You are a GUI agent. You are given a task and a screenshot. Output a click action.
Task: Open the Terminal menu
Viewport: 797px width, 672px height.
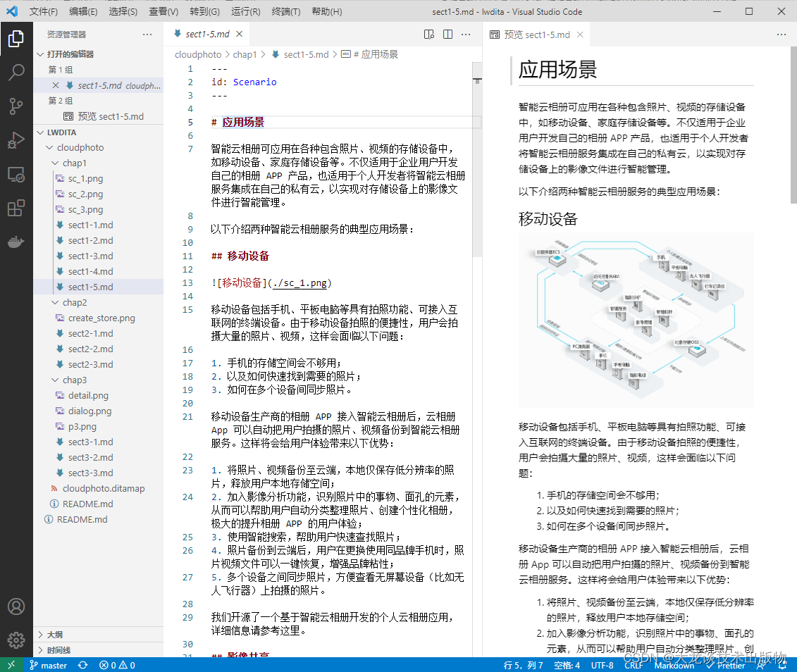pyautogui.click(x=286, y=11)
